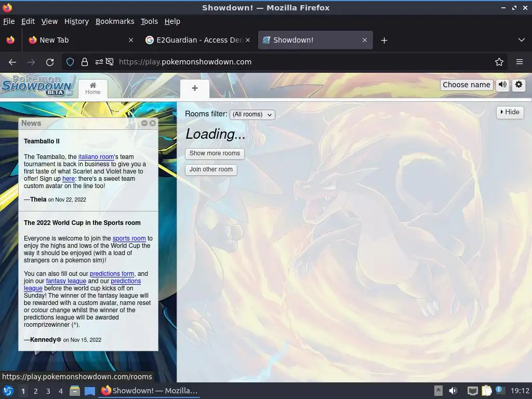Switch to workspace 2
The width and height of the screenshot is (532, 399).
coord(36,391)
